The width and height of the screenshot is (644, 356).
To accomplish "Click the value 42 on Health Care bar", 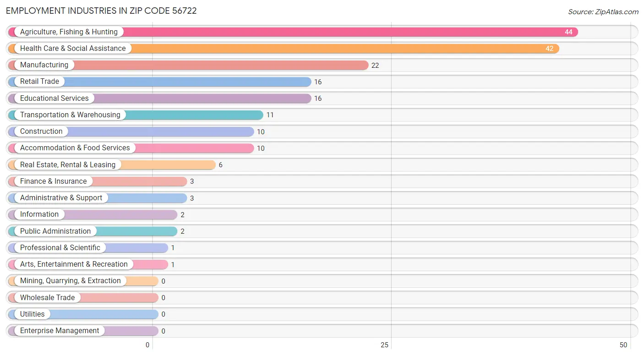I will (550, 49).
